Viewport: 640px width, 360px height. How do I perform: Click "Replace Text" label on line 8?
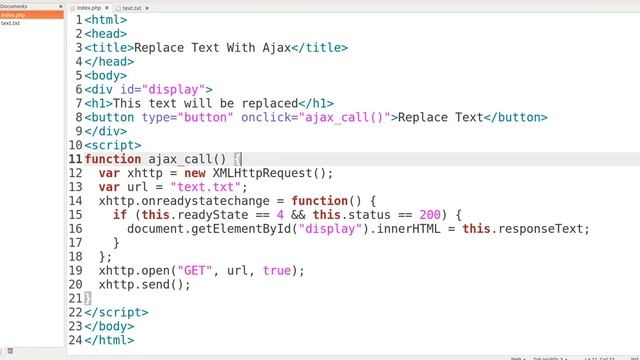[x=440, y=117]
